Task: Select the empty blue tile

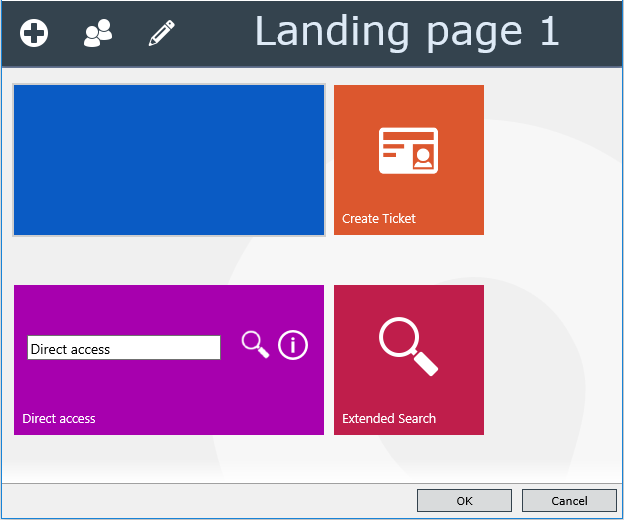Action: pyautogui.click(x=169, y=160)
